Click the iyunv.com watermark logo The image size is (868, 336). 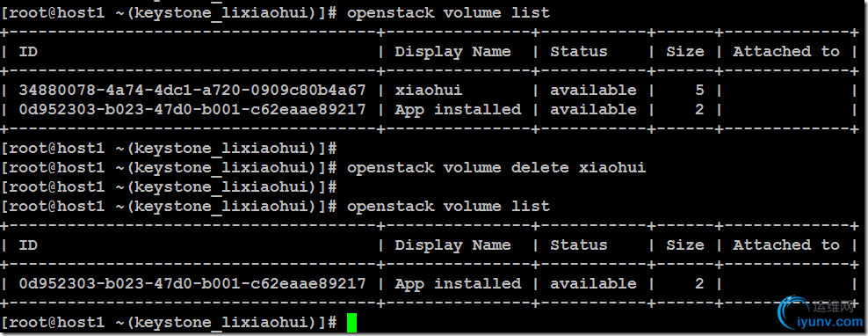coord(820,314)
